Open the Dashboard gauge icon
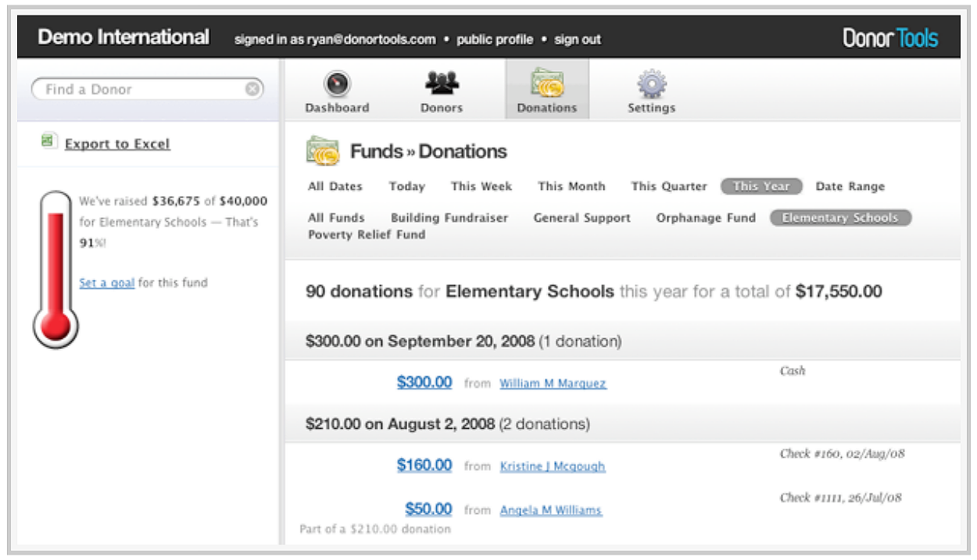This screenshot has height=560, width=977. (337, 84)
